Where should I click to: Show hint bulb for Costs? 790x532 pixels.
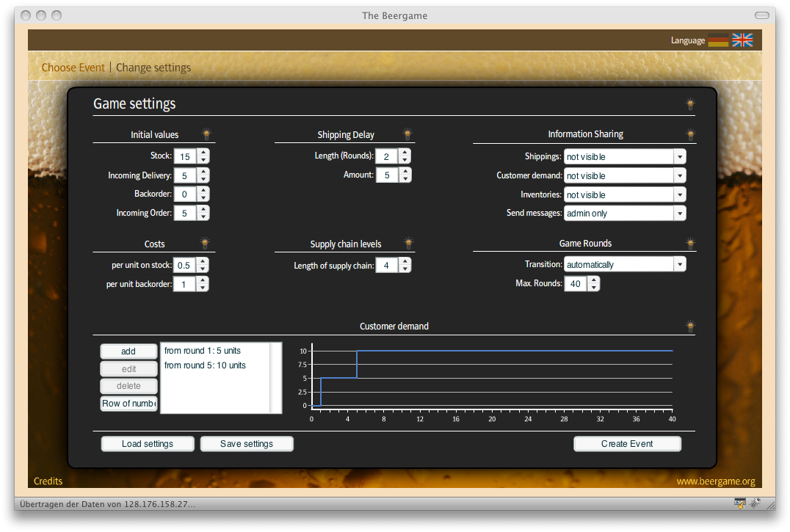point(205,243)
